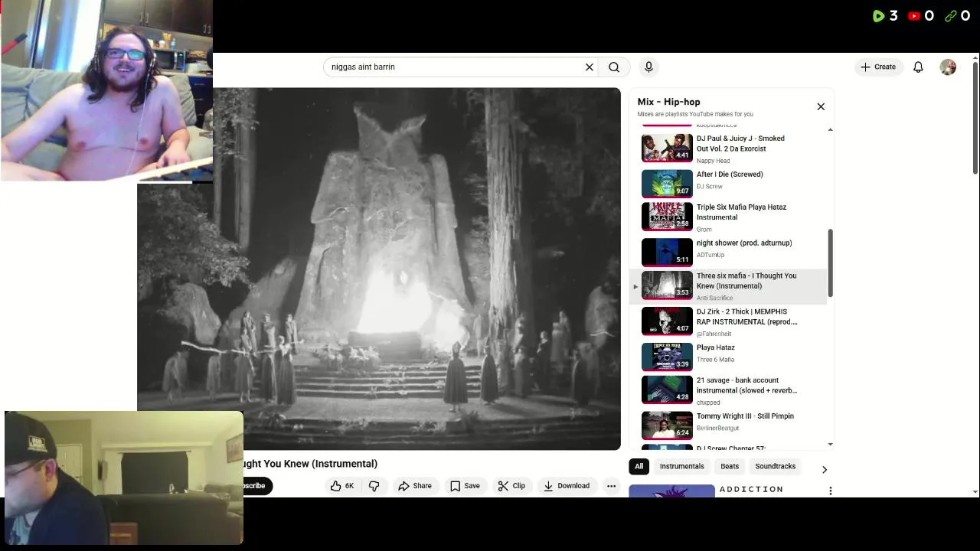Image resolution: width=980 pixels, height=551 pixels.
Task: Click channel name '@Fahrenheit'
Action: click(714, 334)
